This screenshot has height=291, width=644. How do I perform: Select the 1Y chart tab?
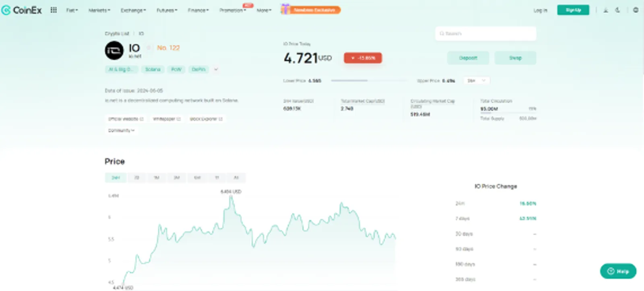point(217,177)
